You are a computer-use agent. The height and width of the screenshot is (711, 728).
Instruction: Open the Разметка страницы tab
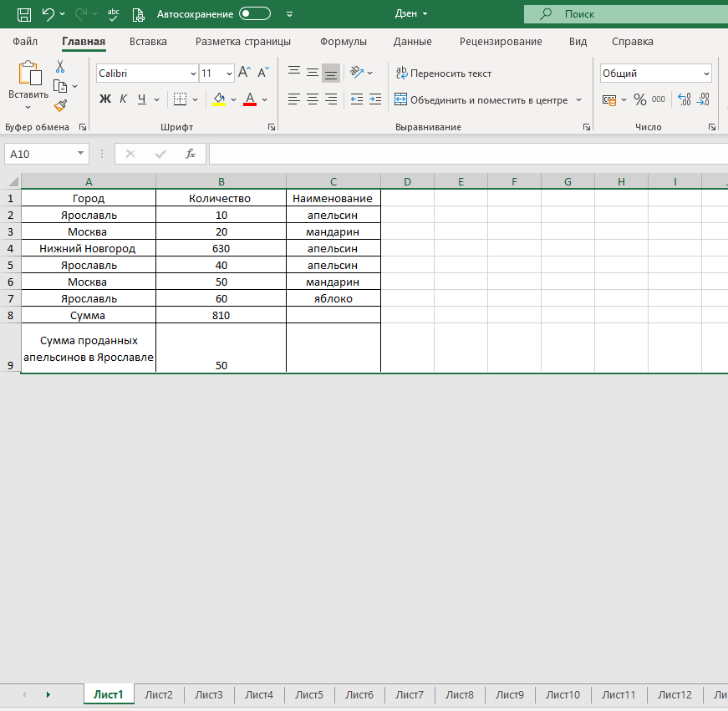[243, 41]
